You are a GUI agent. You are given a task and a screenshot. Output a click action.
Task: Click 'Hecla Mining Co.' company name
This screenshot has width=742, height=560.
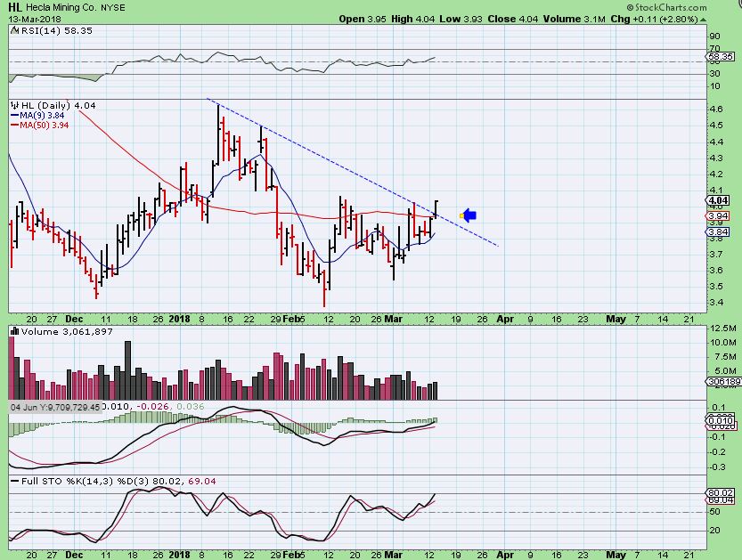61,7
